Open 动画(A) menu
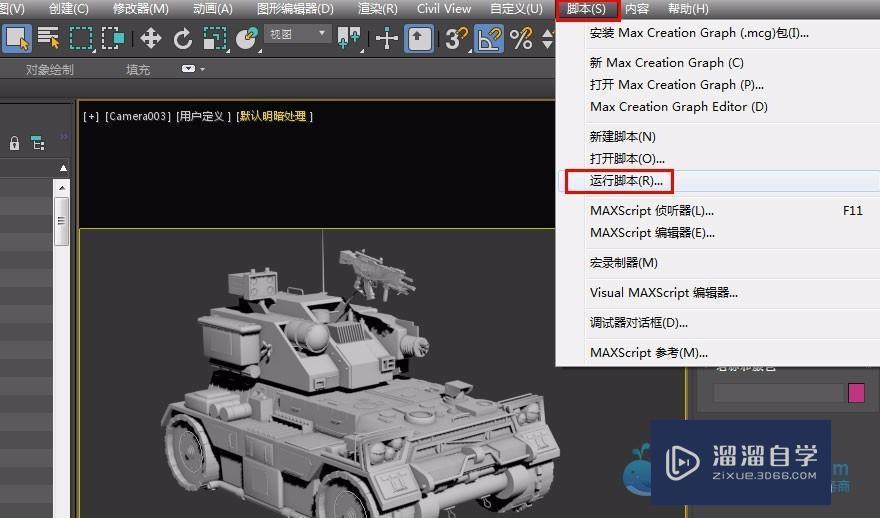880x518 pixels. coord(212,9)
